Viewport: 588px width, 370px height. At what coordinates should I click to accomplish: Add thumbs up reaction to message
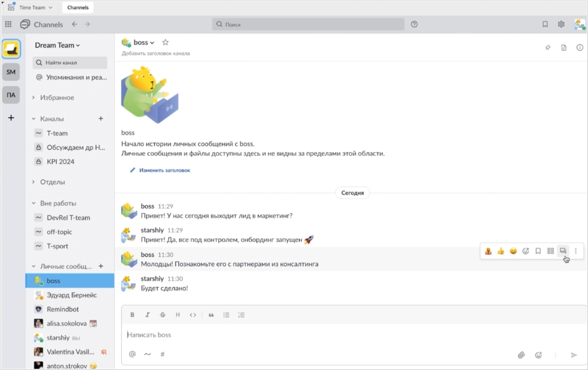[501, 251]
